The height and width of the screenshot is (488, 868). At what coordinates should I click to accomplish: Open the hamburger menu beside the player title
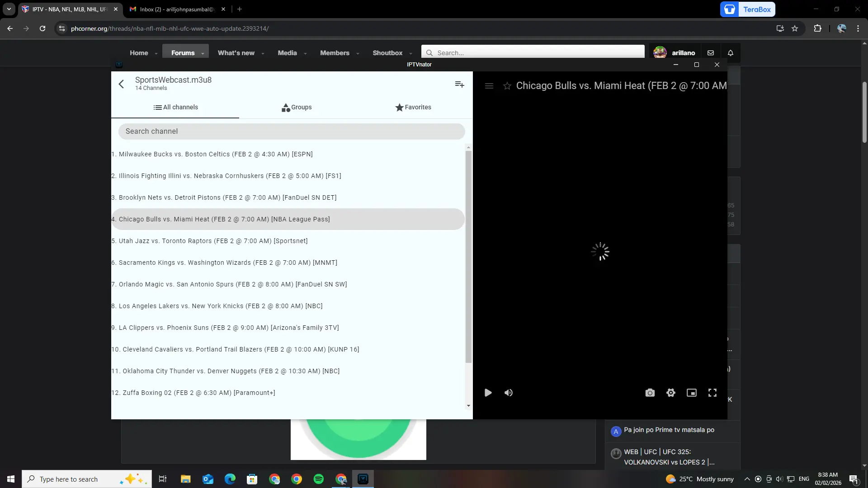(489, 86)
